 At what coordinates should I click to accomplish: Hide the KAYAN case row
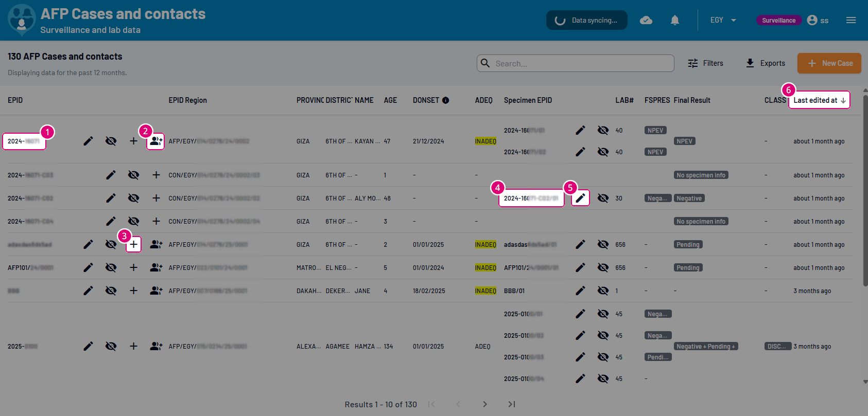click(x=111, y=141)
